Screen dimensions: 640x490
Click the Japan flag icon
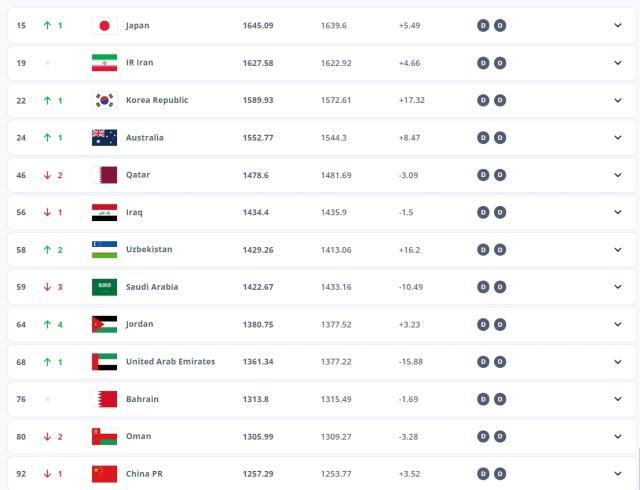104,25
